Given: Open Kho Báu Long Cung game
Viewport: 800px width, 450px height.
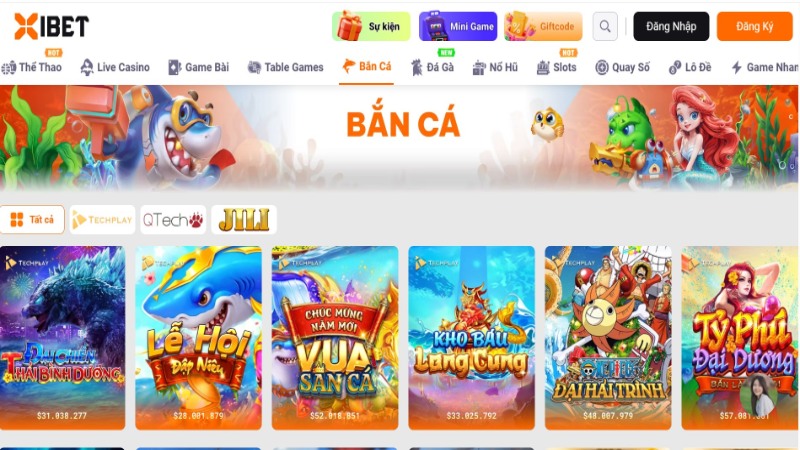Looking at the screenshot, I should click(x=471, y=338).
